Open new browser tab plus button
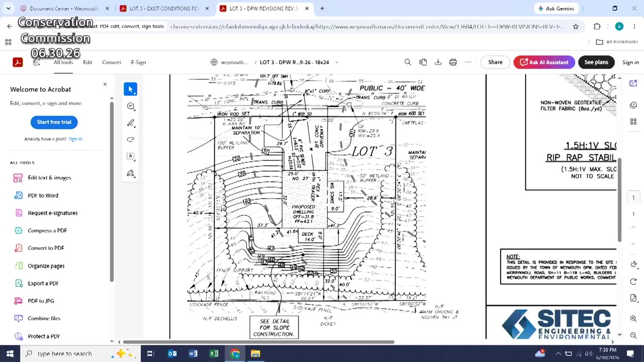Viewport: 644px width, 362px height. point(322,9)
